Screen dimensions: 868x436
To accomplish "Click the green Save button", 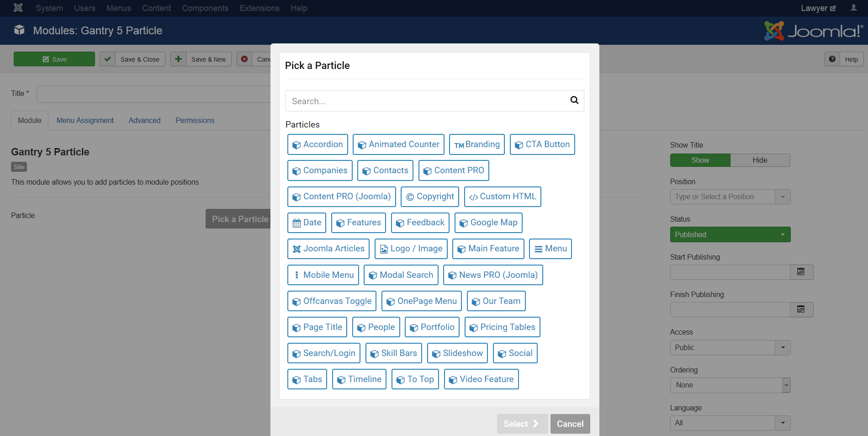I will pos(54,59).
